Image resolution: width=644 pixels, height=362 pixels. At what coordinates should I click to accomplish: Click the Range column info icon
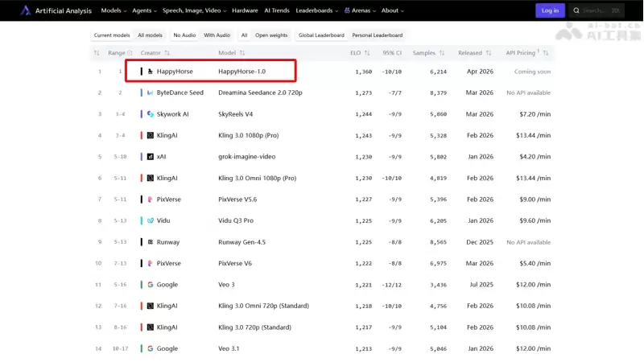click(x=130, y=53)
